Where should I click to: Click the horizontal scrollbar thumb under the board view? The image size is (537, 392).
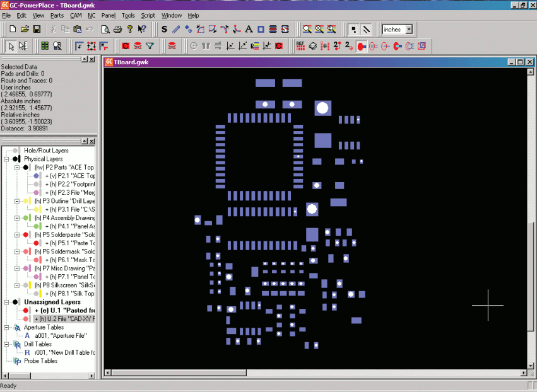[x=179, y=372]
